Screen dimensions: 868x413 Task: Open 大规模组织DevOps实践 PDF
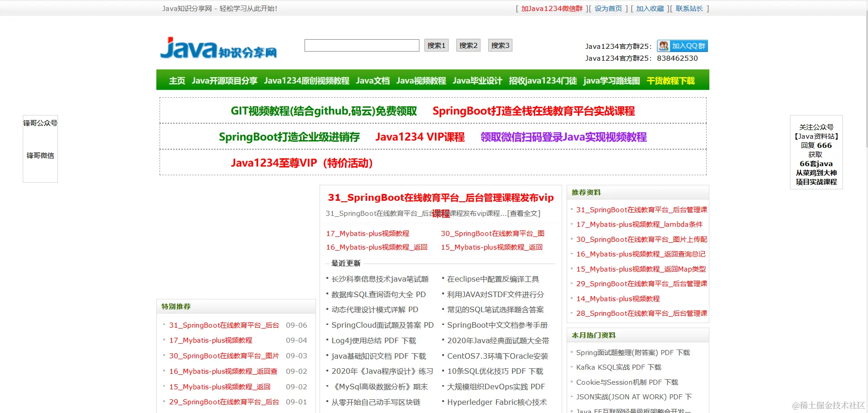pos(496,387)
